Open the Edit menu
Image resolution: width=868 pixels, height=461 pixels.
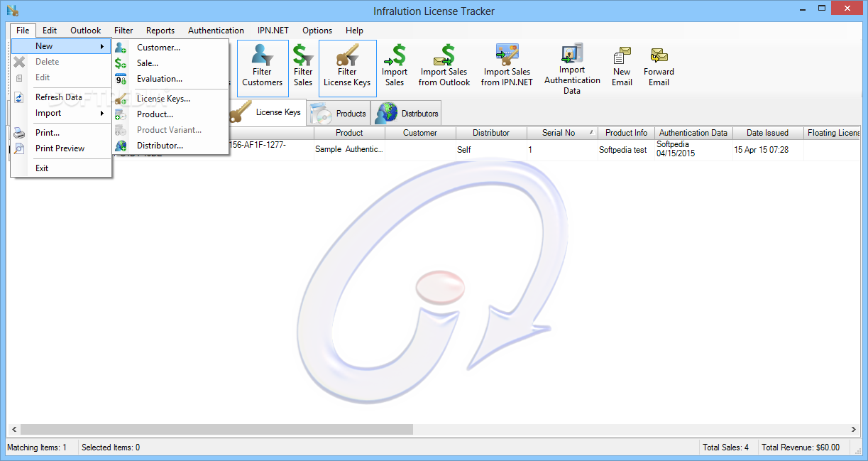pyautogui.click(x=50, y=31)
